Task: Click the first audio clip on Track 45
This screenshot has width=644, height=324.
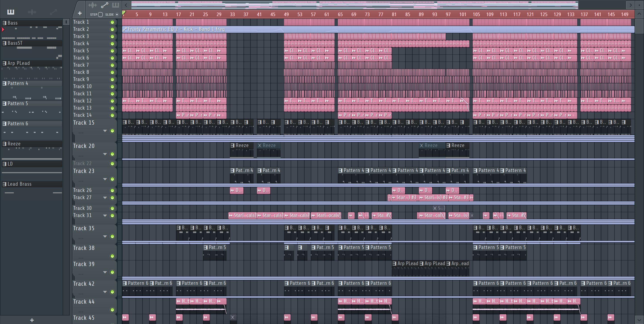Action: pyautogui.click(x=125, y=317)
